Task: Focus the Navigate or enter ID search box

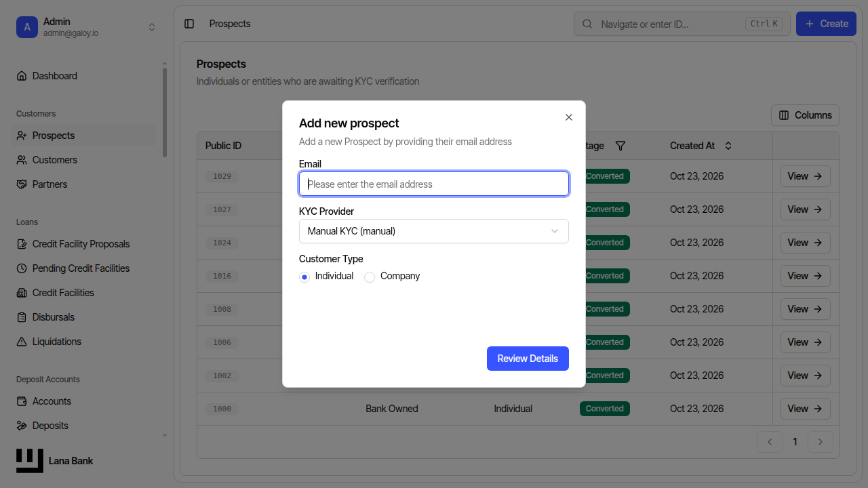Action: pos(682,24)
